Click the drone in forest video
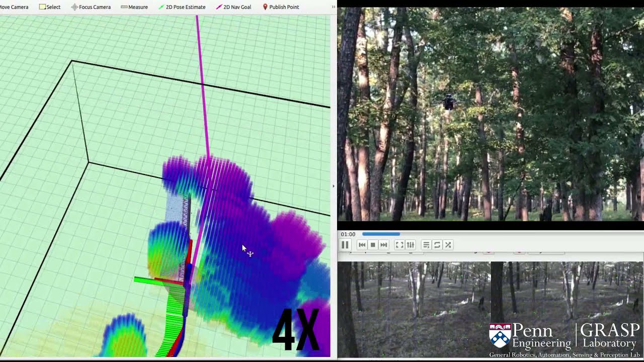Screen dimensions: 644x362 click(x=448, y=102)
